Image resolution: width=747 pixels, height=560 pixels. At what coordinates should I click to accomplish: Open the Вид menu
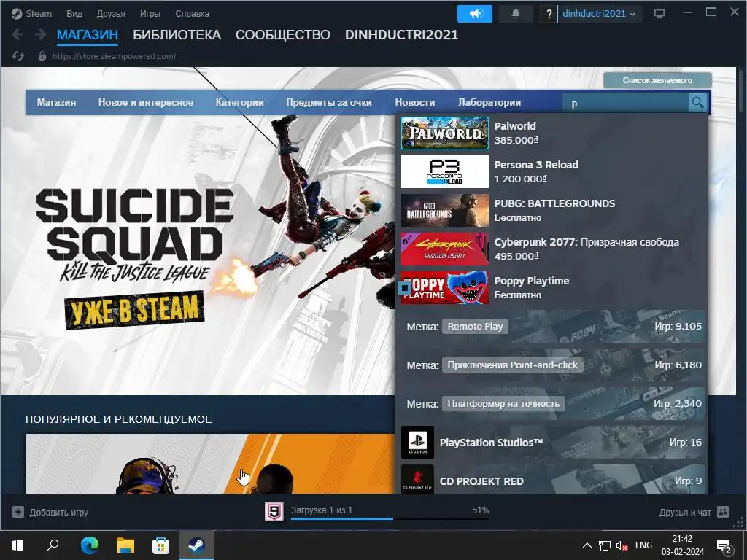pyautogui.click(x=74, y=14)
